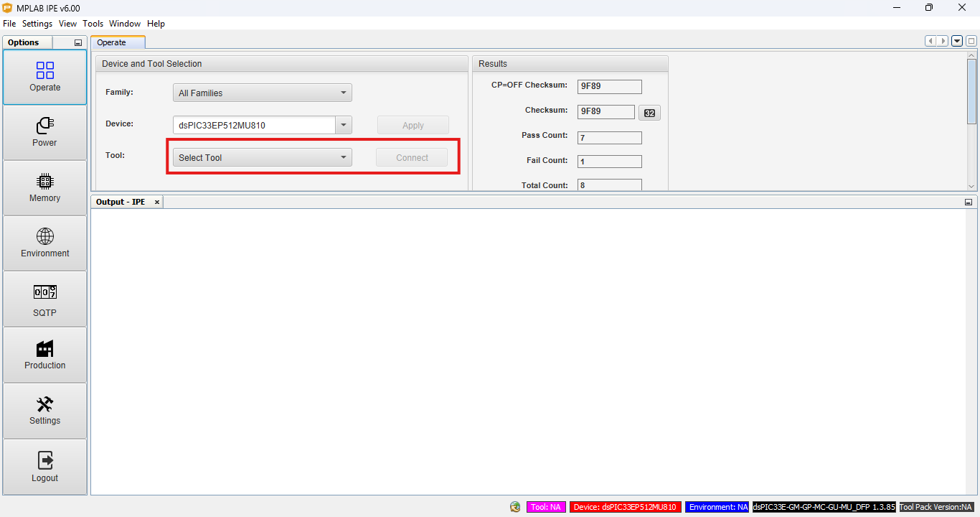Screen dimensions: 980x517
Task: Open the Tools menu
Action: 93,24
